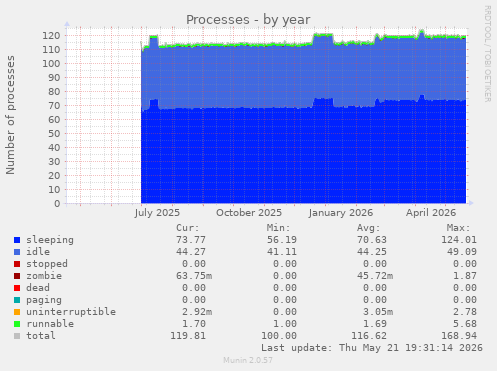Viewport: 497px width, 371px height.
Task: Click zombie maximum value 1.87
Action: (465, 276)
